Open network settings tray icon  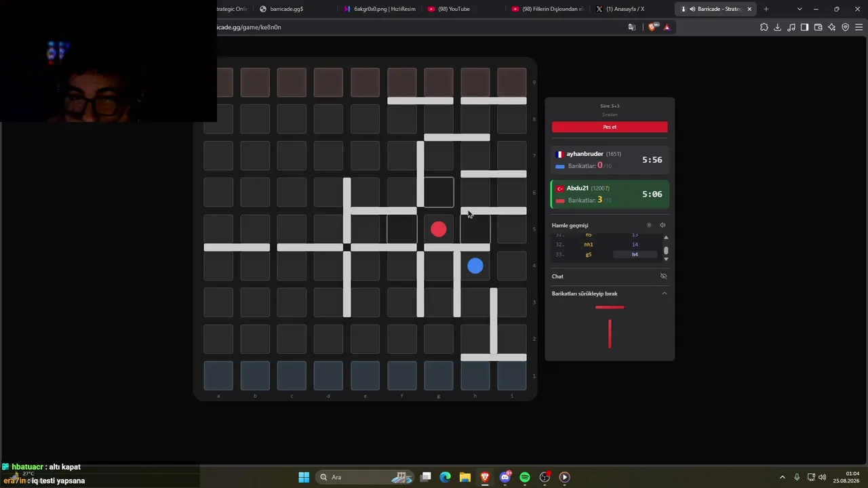[x=811, y=477]
